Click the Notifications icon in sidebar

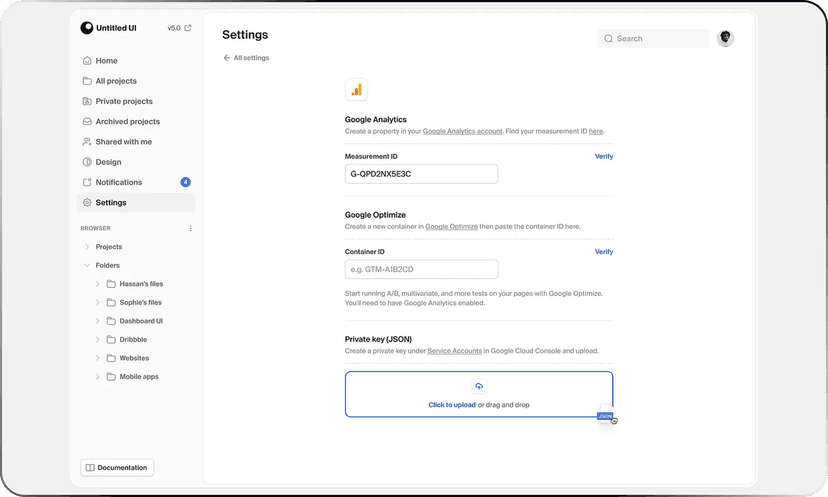87,182
